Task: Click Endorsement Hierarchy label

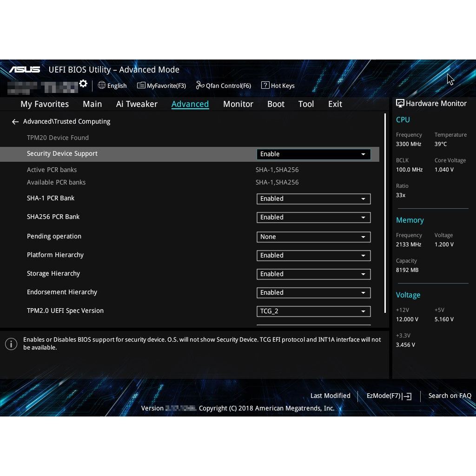Action: (x=62, y=292)
